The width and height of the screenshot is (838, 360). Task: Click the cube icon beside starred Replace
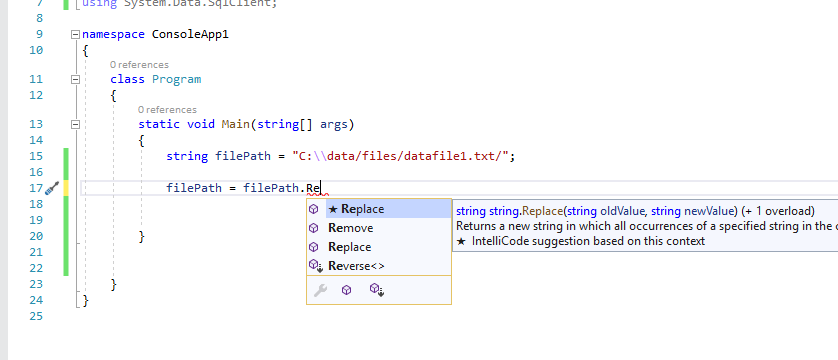click(x=314, y=209)
